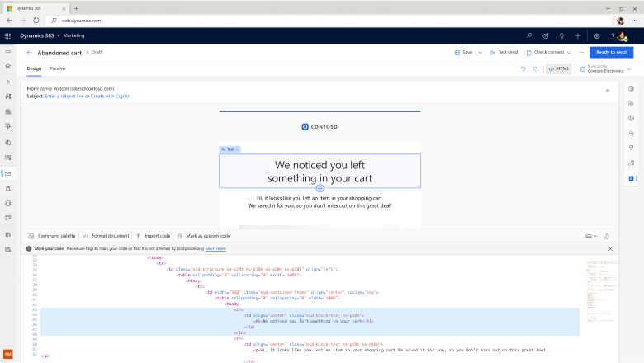Open the elements add panel icon
644x363 pixels.
[x=632, y=88]
